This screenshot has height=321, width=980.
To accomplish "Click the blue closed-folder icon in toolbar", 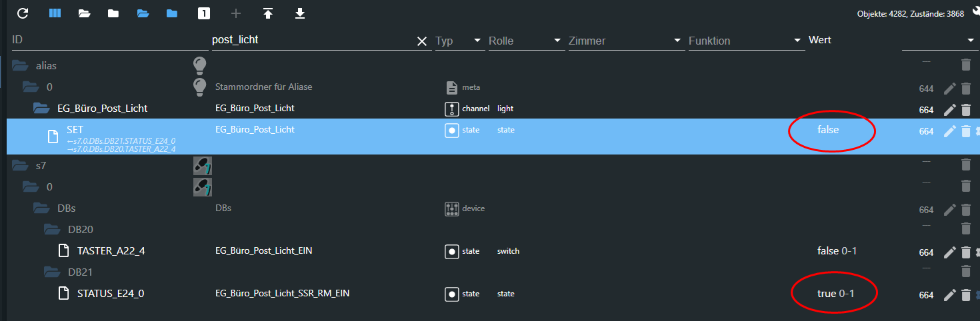I will point(172,13).
